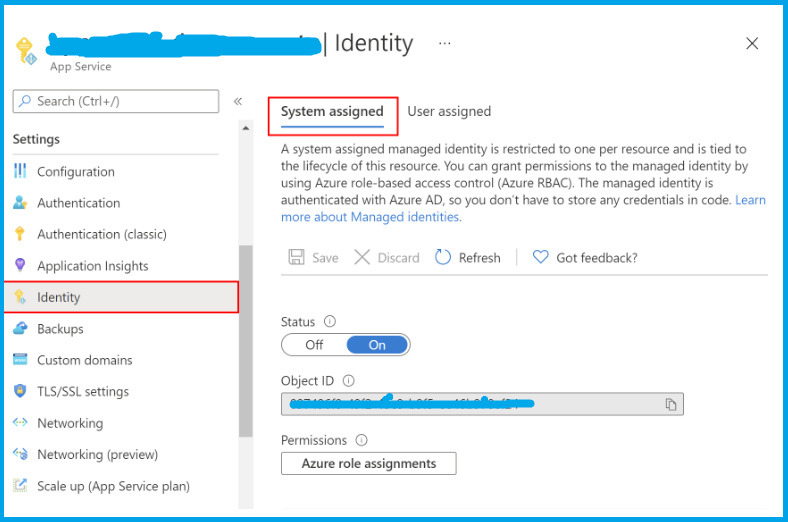The image size is (788, 522).
Task: Click the Azure role assignments button
Action: pos(369,463)
